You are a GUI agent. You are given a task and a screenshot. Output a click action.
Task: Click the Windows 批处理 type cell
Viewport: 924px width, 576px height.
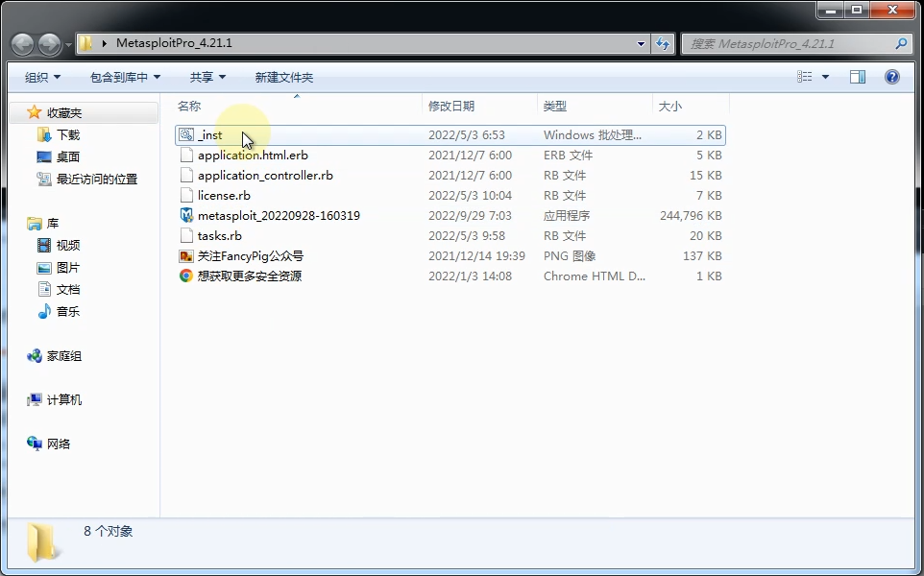(x=593, y=134)
